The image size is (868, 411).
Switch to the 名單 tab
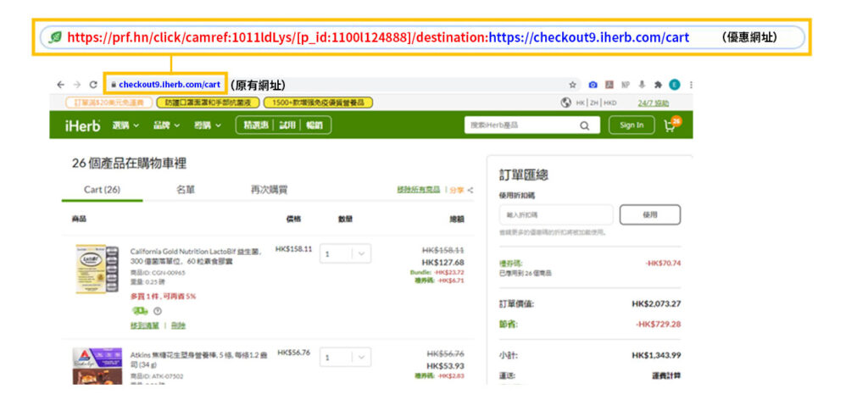(186, 190)
